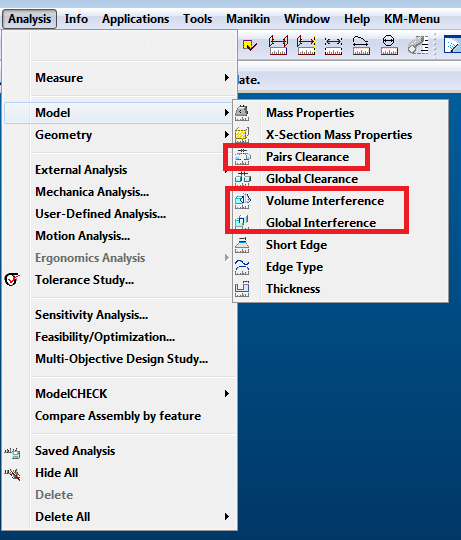Click the Mass Properties icon in submenu
This screenshot has width=461, height=540.
[242, 113]
